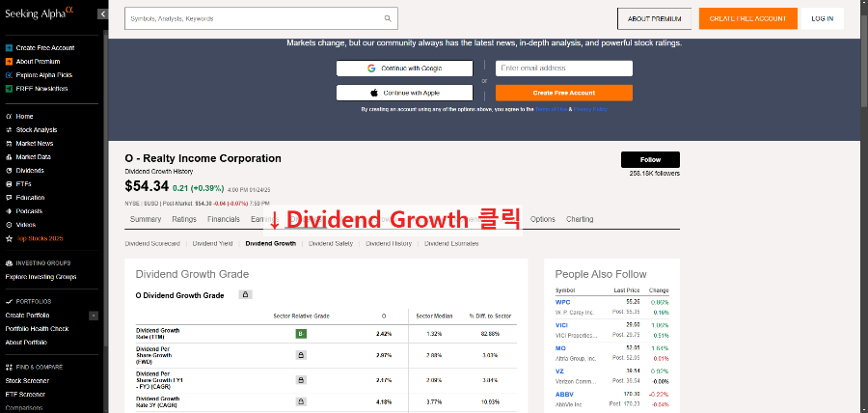Image resolution: width=868 pixels, height=413 pixels.
Task: Choose Continue with Google
Action: point(405,69)
